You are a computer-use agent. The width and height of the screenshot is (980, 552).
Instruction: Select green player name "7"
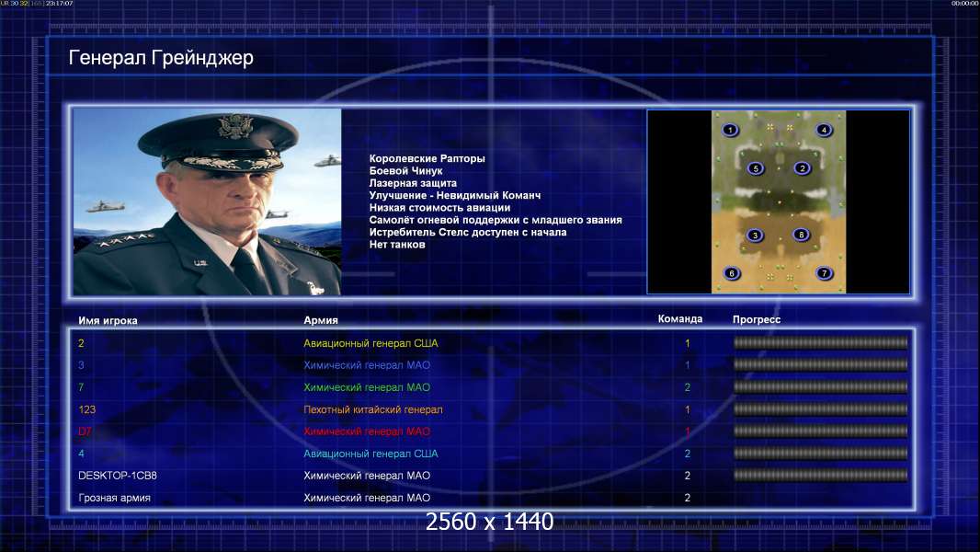81,387
